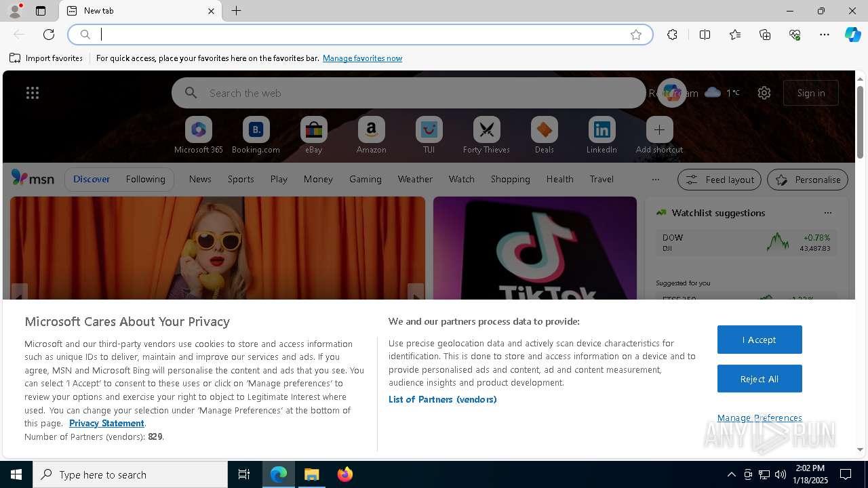
Task: Open the Copilot sidebar icon
Action: point(852,35)
